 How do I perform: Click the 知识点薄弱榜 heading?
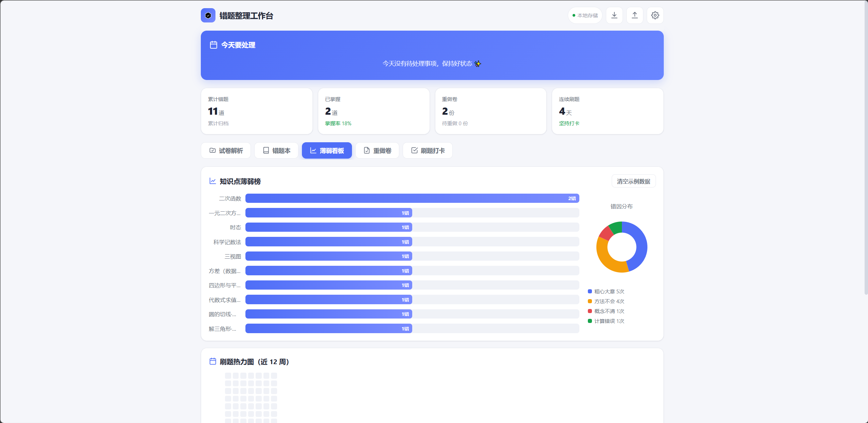pos(240,181)
